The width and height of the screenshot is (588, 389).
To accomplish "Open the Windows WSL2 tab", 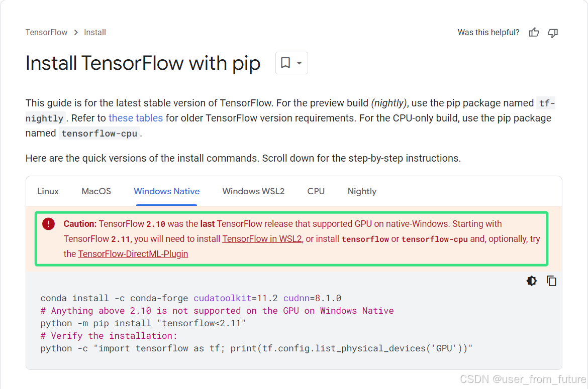I will click(x=253, y=191).
